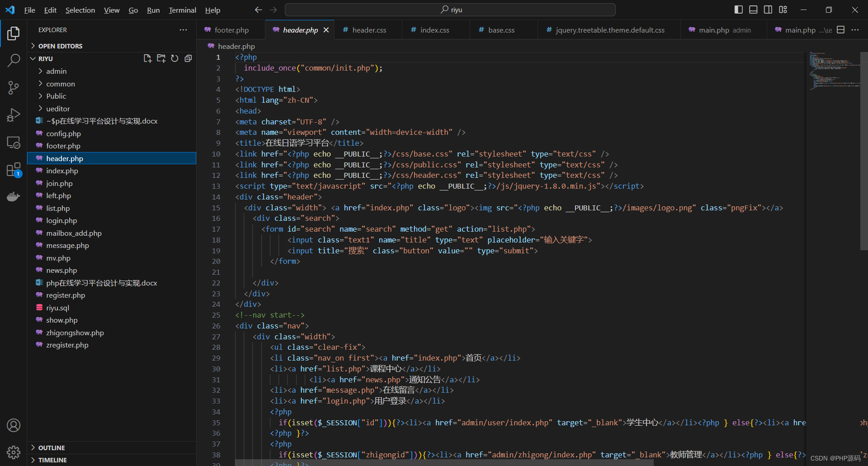
Task: Customize the editor layout
Action: [x=783, y=10]
